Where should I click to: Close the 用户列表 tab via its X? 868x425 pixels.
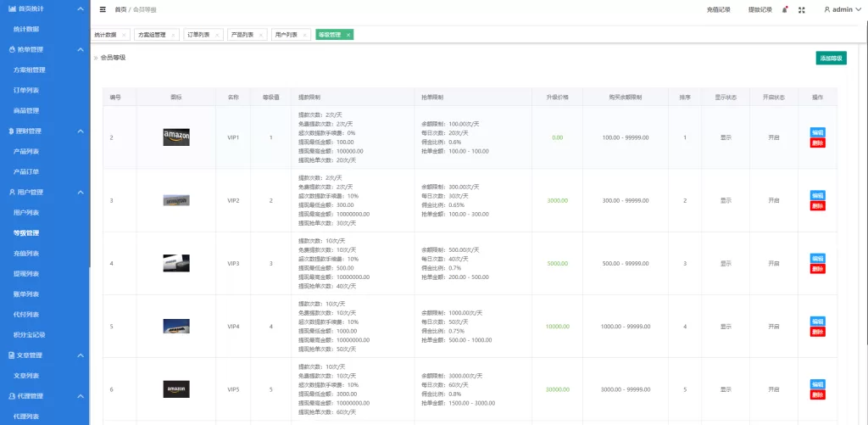304,35
